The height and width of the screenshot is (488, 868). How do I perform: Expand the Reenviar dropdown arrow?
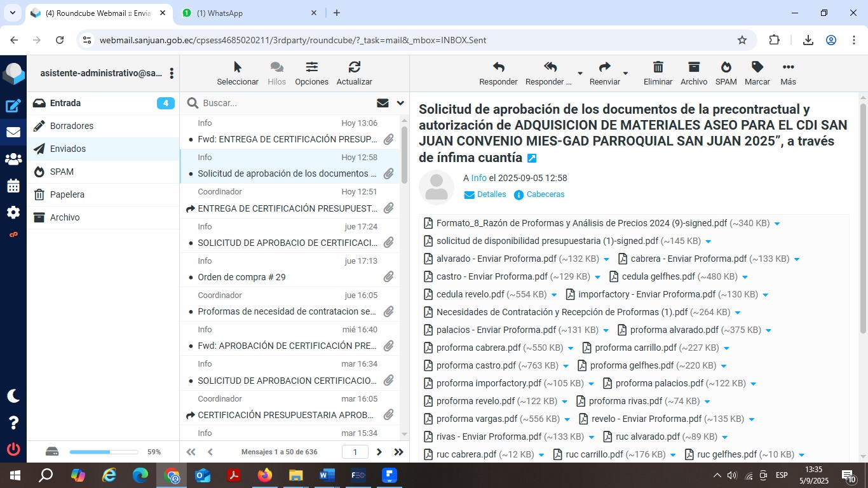(625, 74)
